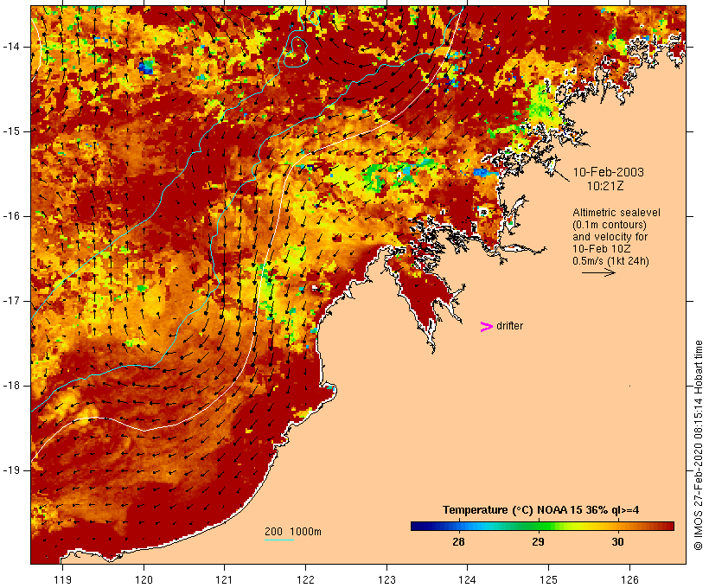Click the '200 1000m' bathymetry legend label
Viewport: 709px width, 588px height.
(x=293, y=532)
